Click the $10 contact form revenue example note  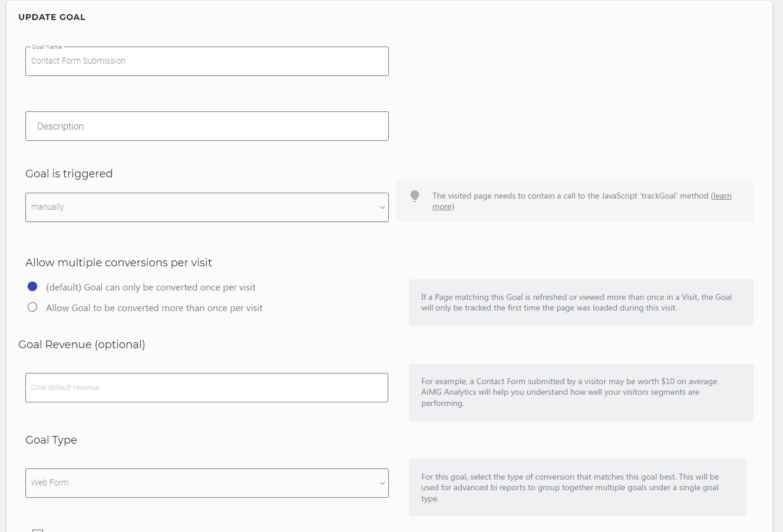580,392
